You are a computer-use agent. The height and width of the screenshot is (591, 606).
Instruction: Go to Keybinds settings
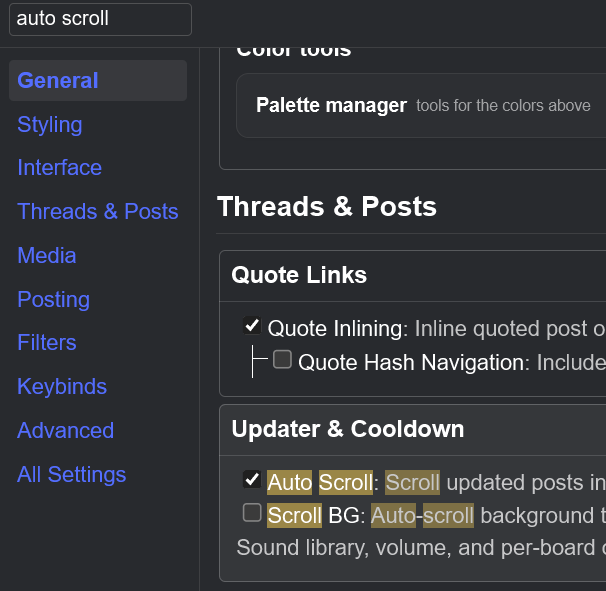[62, 387]
